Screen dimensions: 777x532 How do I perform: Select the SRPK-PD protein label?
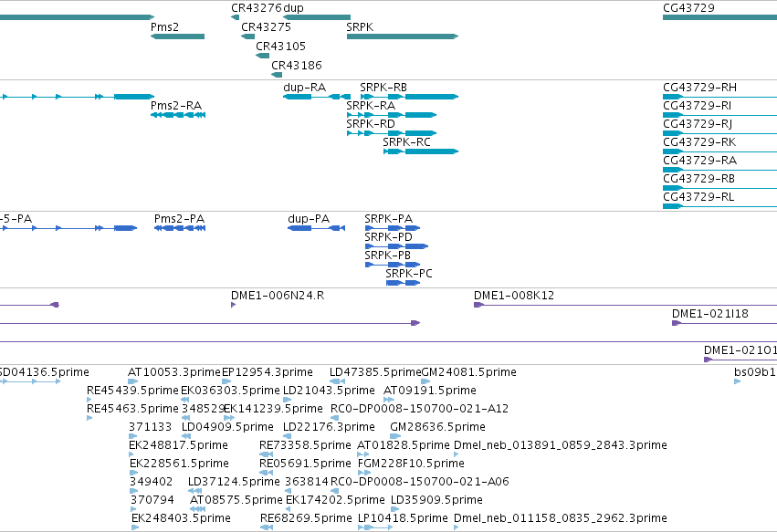[389, 237]
